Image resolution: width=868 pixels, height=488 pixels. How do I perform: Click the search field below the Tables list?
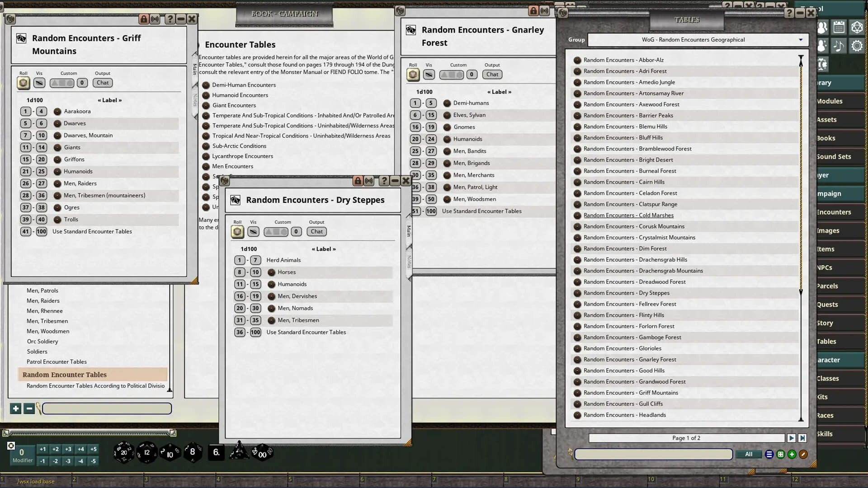653,454
